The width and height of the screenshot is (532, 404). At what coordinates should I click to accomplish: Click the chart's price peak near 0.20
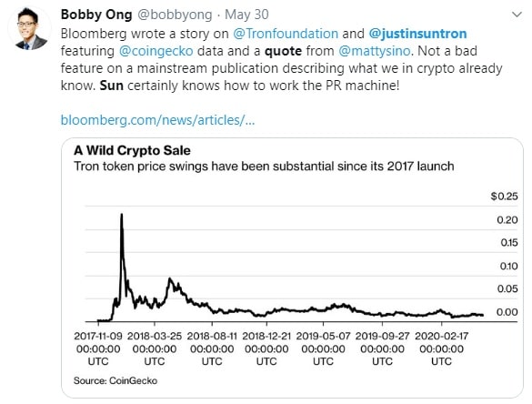(x=122, y=215)
